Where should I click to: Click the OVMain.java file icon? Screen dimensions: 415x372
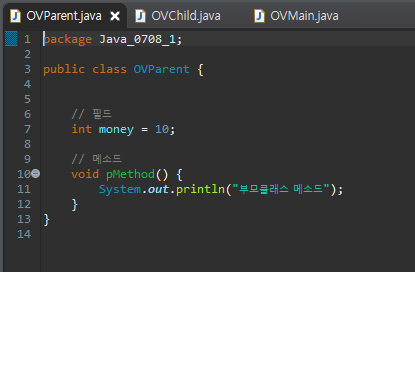[259, 16]
